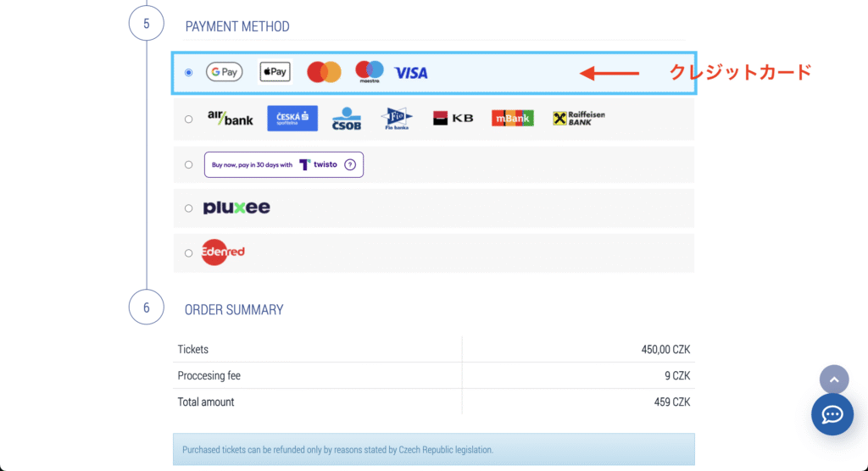The width and height of the screenshot is (868, 471).
Task: Click the mBank logo
Action: coord(513,119)
